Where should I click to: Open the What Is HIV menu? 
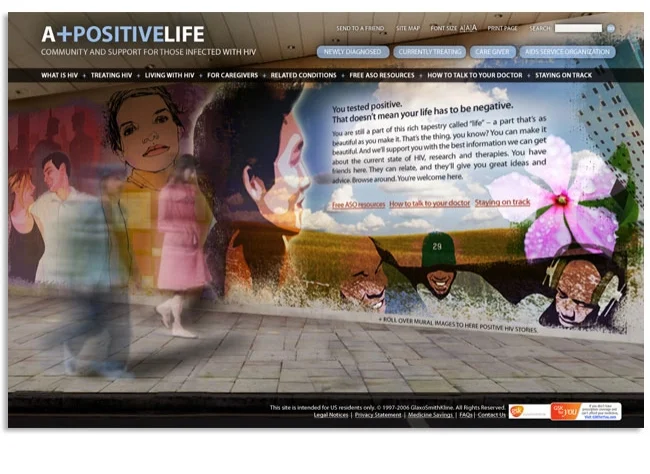coord(59,75)
